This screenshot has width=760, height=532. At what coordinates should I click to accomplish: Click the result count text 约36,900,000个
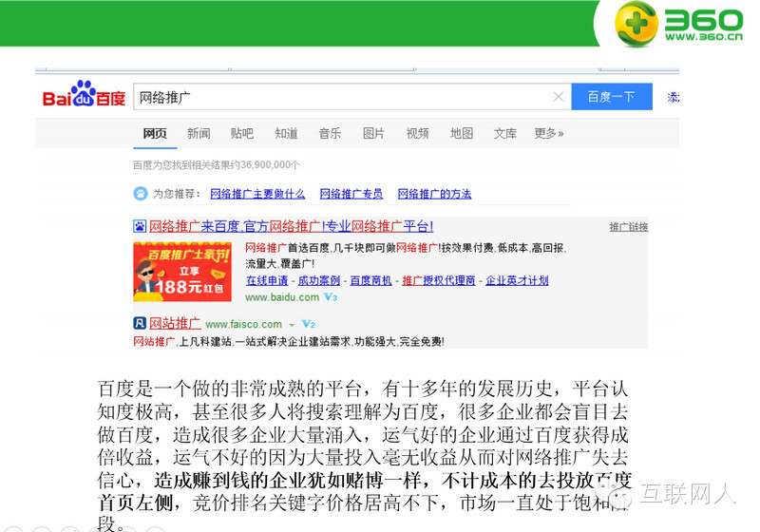point(266,165)
